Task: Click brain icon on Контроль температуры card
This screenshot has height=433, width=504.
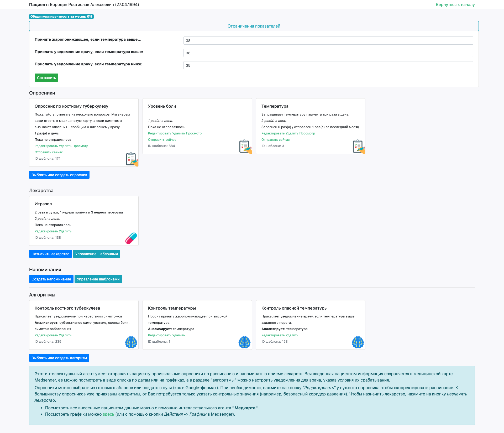Action: 245,342
